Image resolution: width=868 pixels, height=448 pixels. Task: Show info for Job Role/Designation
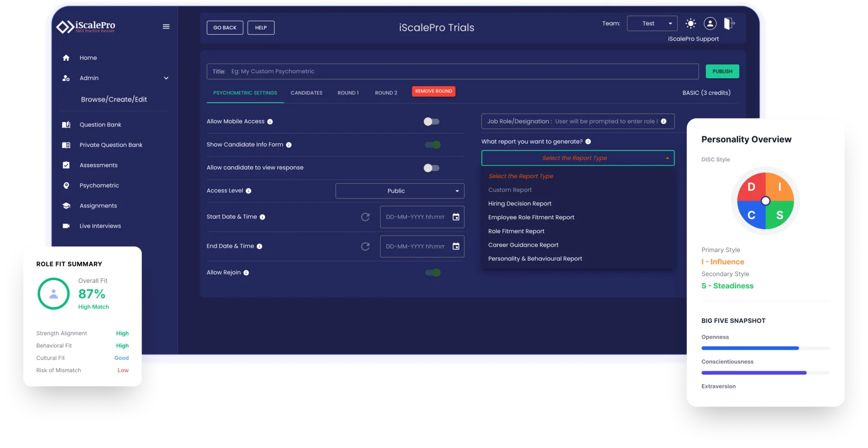tap(664, 121)
